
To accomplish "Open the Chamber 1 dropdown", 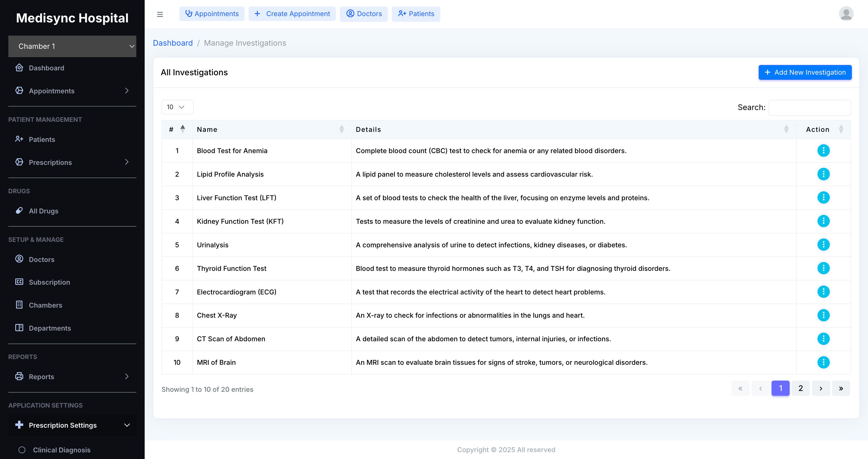I will [72, 47].
